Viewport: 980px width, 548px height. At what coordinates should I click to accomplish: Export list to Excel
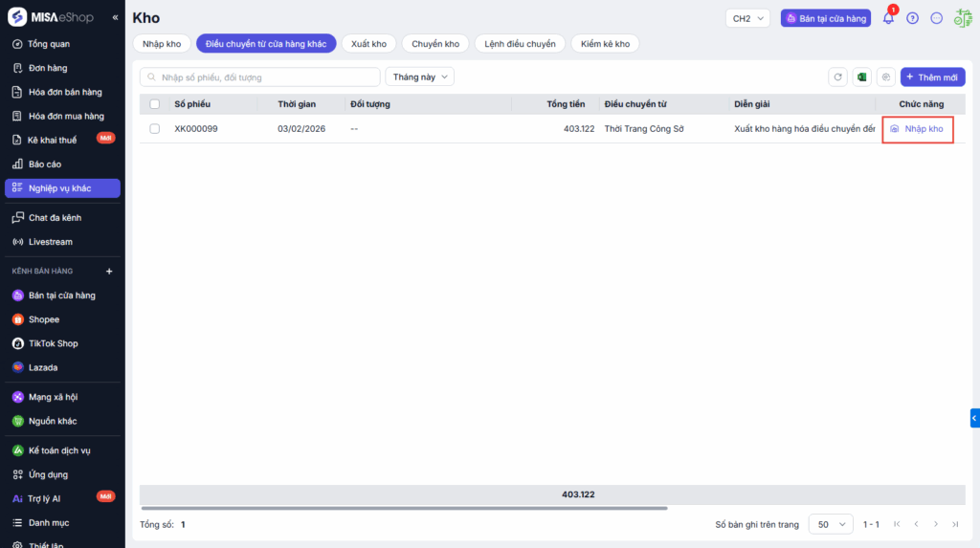coord(862,77)
